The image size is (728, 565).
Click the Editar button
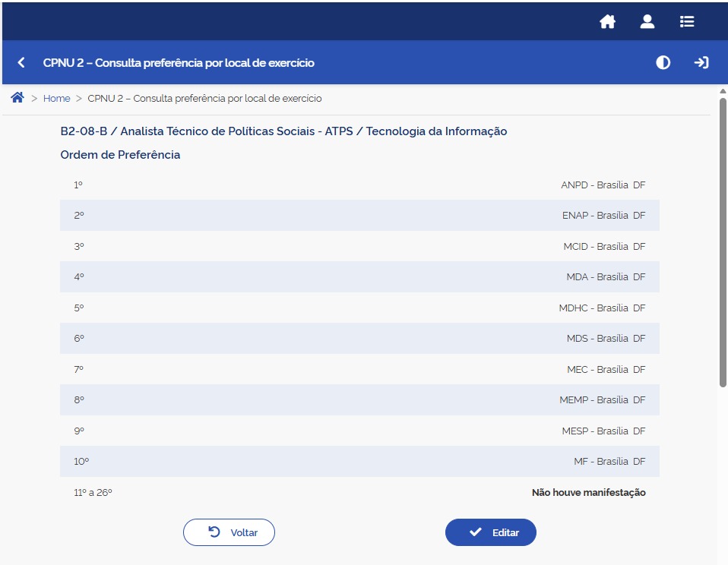[x=491, y=532]
